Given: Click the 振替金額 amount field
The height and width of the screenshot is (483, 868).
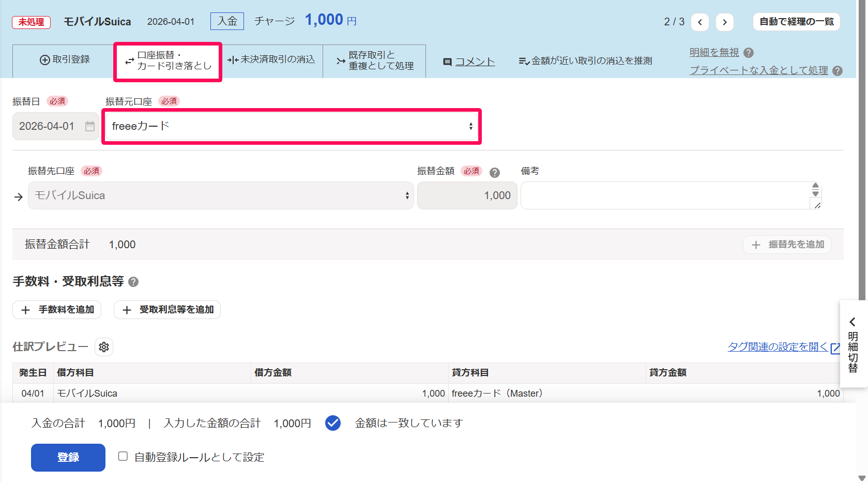Looking at the screenshot, I should pyautogui.click(x=467, y=195).
